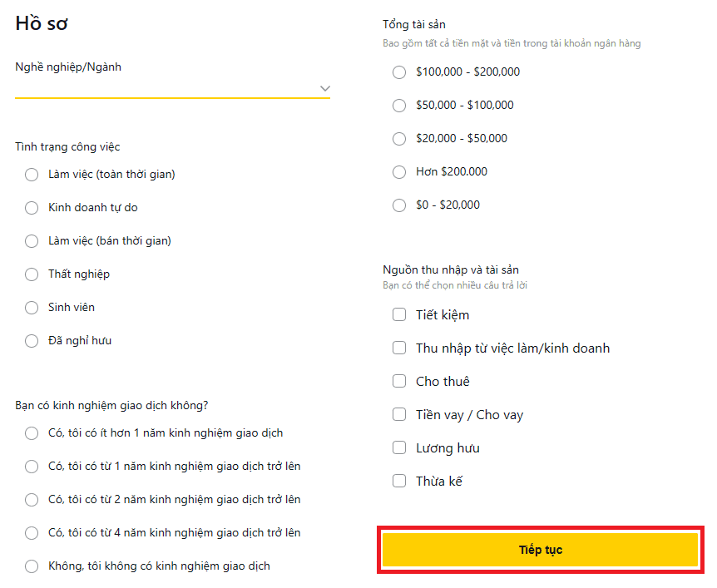Screen dimensions: 717x588
Task: Choose the $50,000 - $100,000 range
Action: 399,105
